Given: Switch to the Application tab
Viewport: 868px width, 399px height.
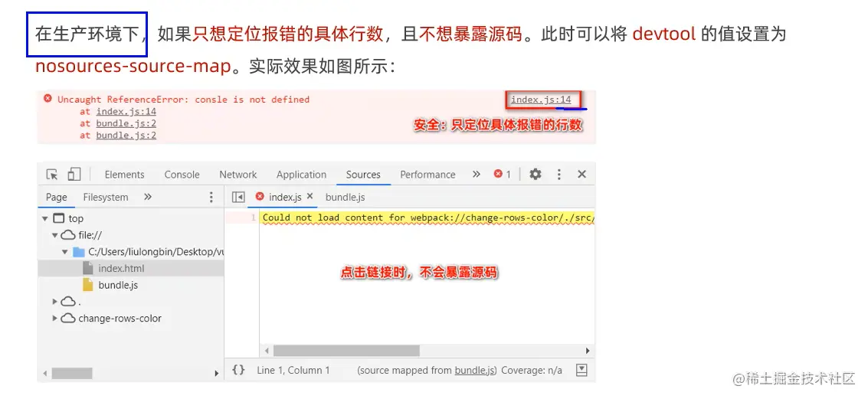Looking at the screenshot, I should tap(302, 175).
